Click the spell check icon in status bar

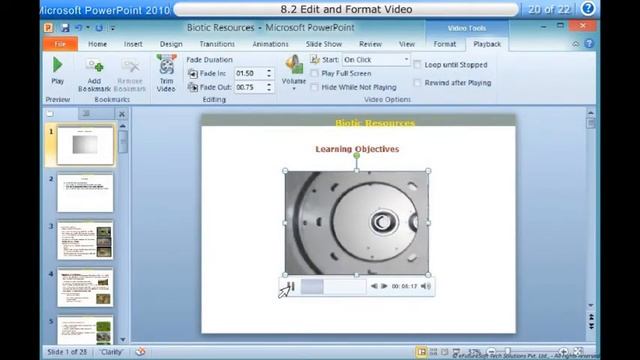click(x=140, y=351)
